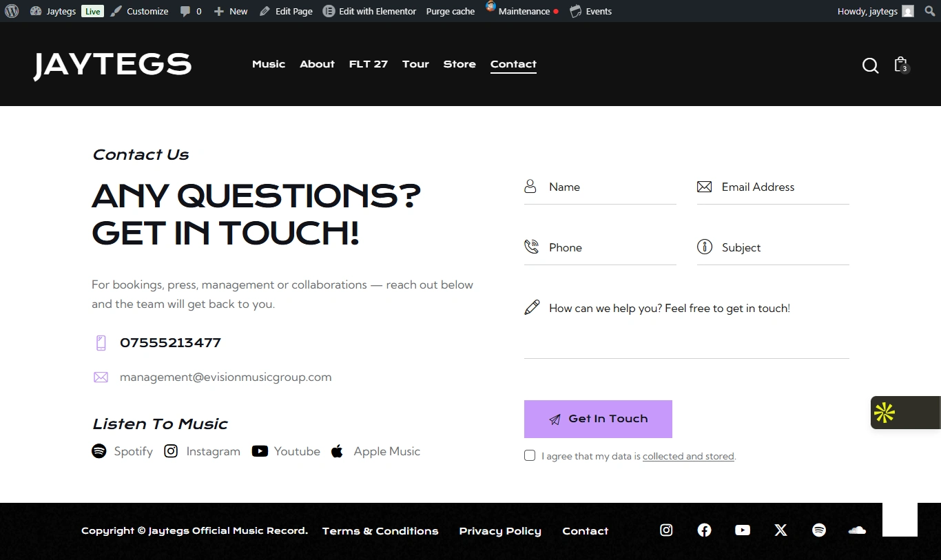Click the Live status badge

click(92, 11)
